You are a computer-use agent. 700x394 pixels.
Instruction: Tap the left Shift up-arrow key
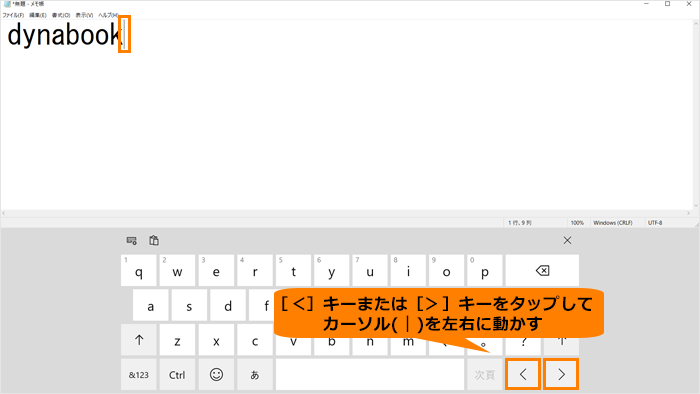139,340
